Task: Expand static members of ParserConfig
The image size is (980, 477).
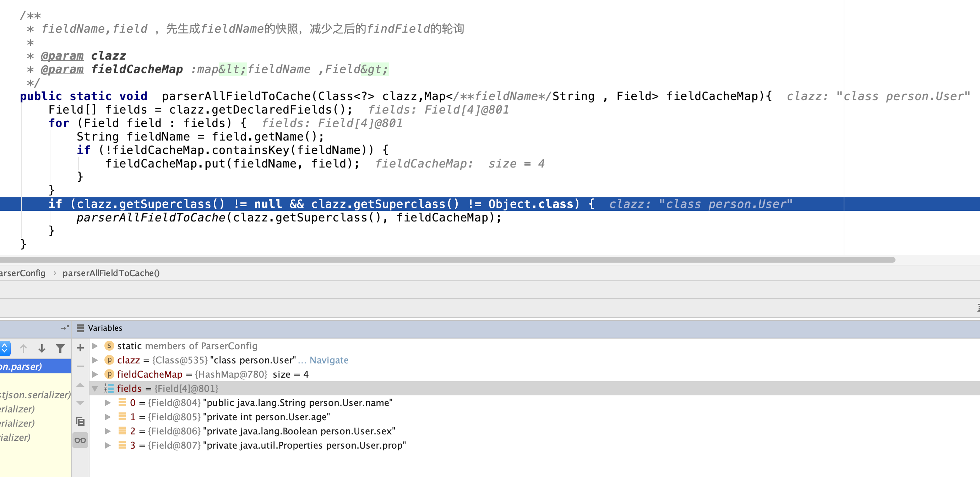Action: (x=95, y=346)
